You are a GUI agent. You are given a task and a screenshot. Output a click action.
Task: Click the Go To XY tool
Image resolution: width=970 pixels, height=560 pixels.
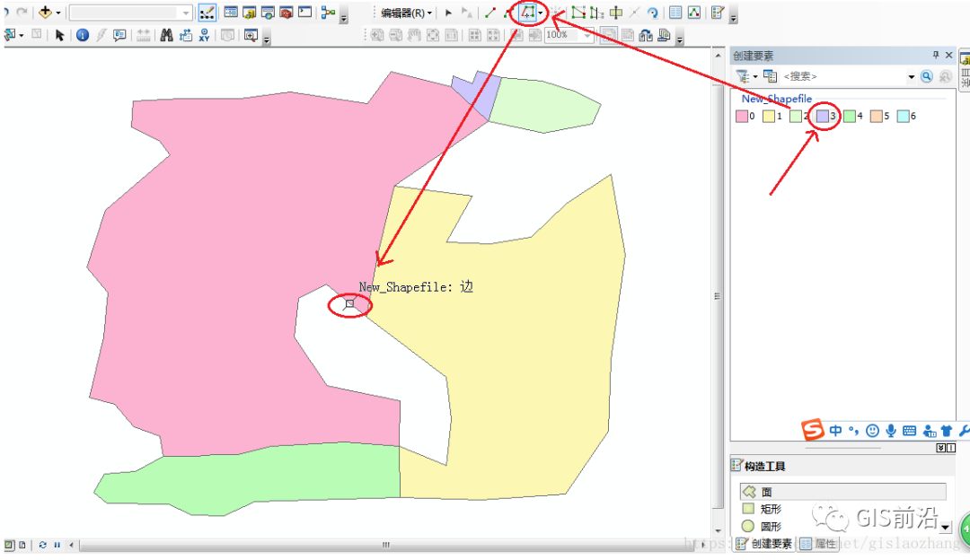pos(204,35)
